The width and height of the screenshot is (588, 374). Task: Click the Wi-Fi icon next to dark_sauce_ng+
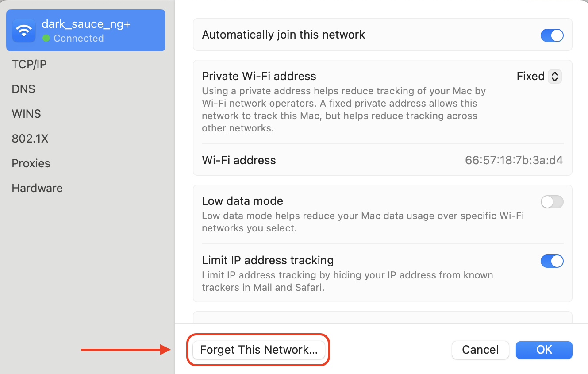coord(23,30)
